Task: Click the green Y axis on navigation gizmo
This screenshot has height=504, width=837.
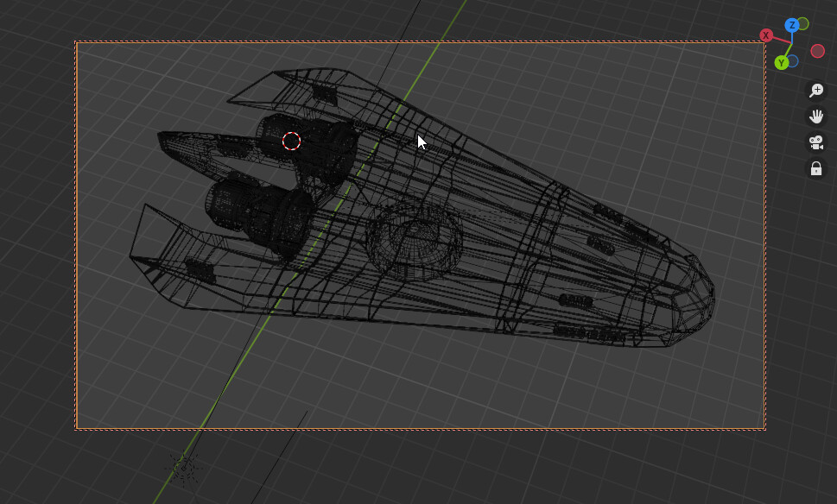Action: pyautogui.click(x=782, y=63)
